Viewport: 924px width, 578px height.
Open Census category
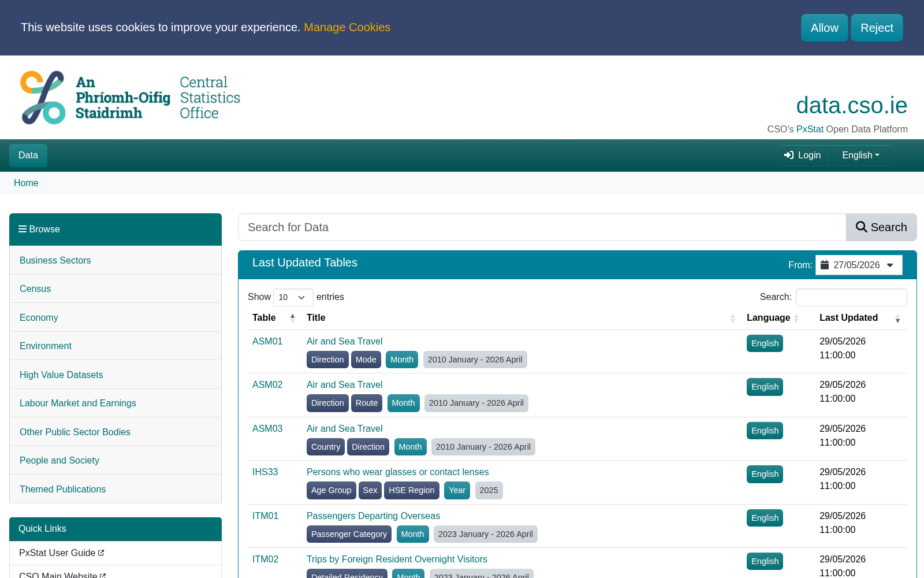115,288
